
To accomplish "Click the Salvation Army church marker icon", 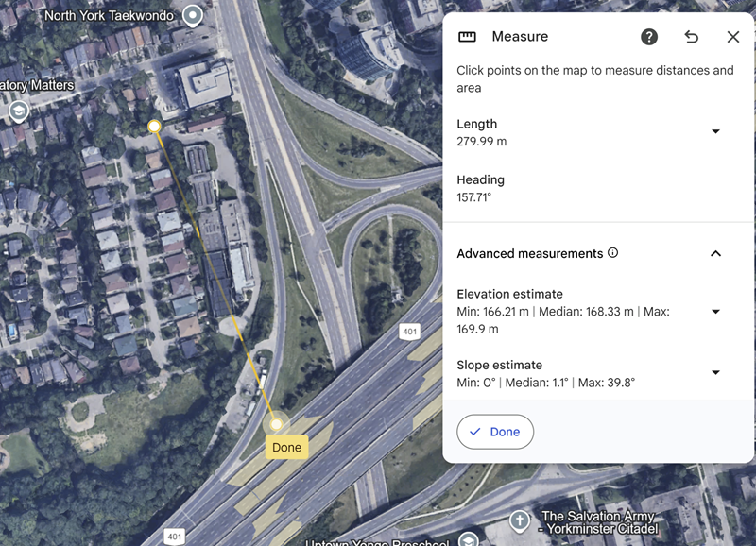I will (519, 520).
